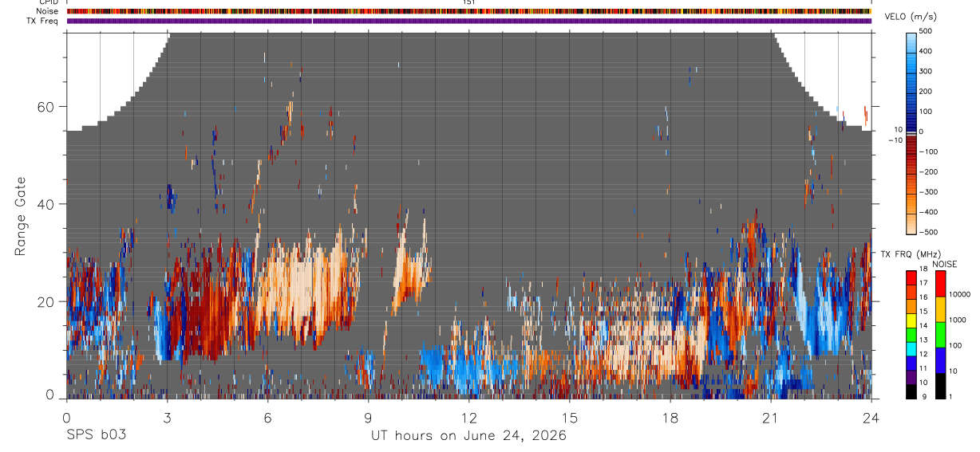Click the Noise strip at top
The image size is (980, 452).
[x=468, y=11]
